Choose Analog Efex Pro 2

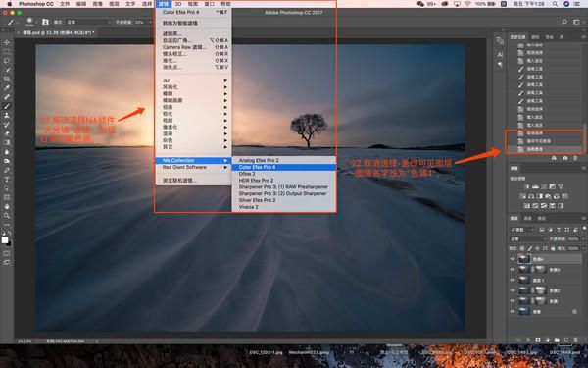tap(284, 160)
